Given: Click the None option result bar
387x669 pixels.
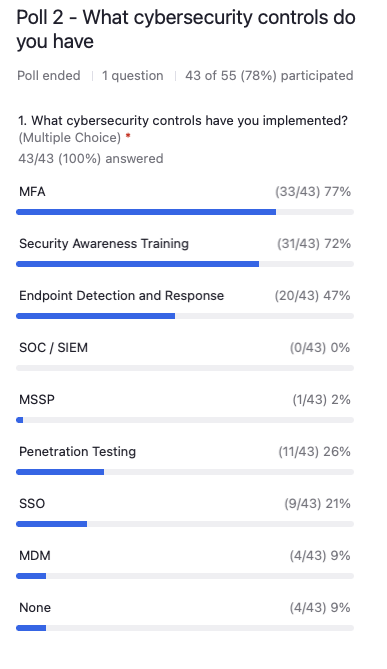Looking at the screenshot, I should [185, 628].
